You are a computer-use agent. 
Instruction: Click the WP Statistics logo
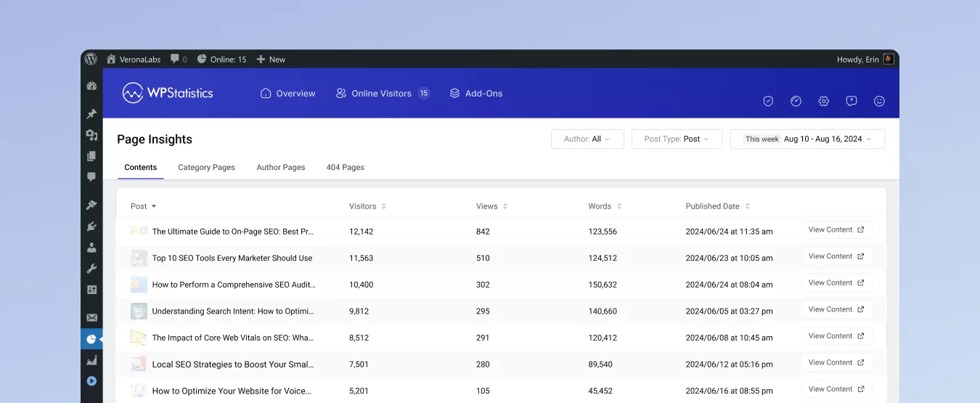tap(168, 93)
